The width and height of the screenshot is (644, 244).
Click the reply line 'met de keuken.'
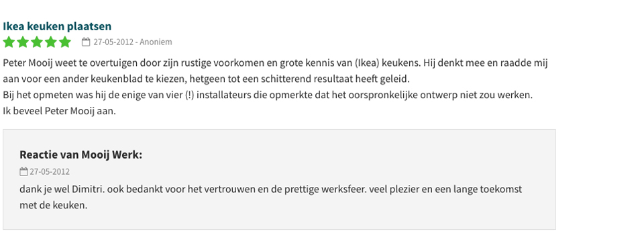[x=54, y=205]
